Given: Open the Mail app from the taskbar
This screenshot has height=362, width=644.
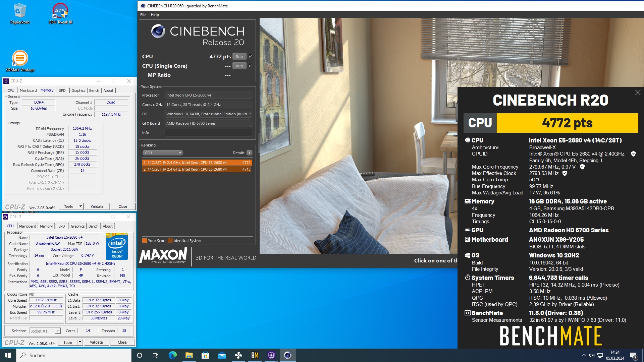Looking at the screenshot, I should 222,355.
